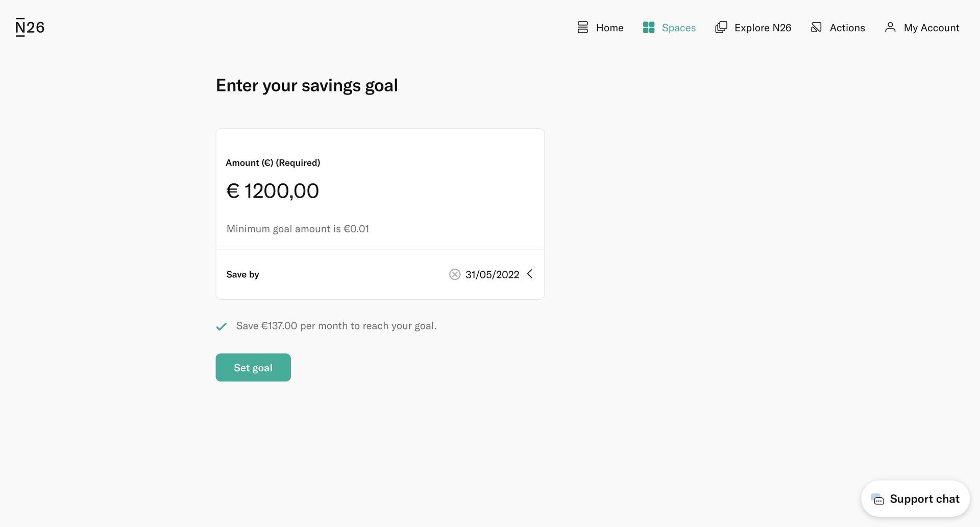
Task: Open Support chat
Action: pos(915,498)
